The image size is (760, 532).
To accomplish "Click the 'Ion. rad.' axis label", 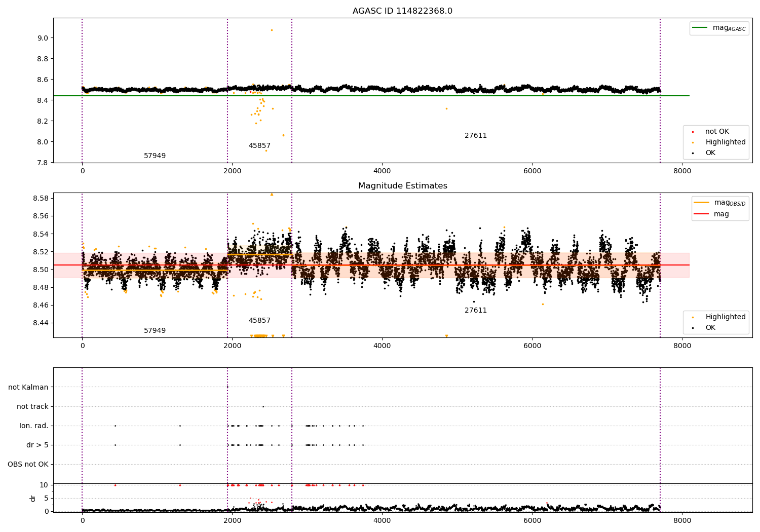I will (x=34, y=426).
